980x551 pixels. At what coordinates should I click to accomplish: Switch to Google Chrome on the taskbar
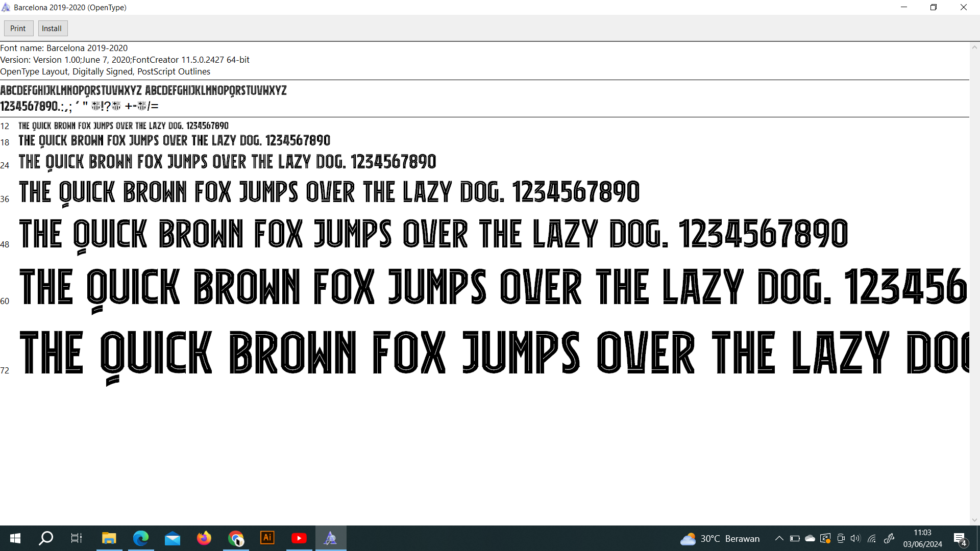click(x=236, y=538)
